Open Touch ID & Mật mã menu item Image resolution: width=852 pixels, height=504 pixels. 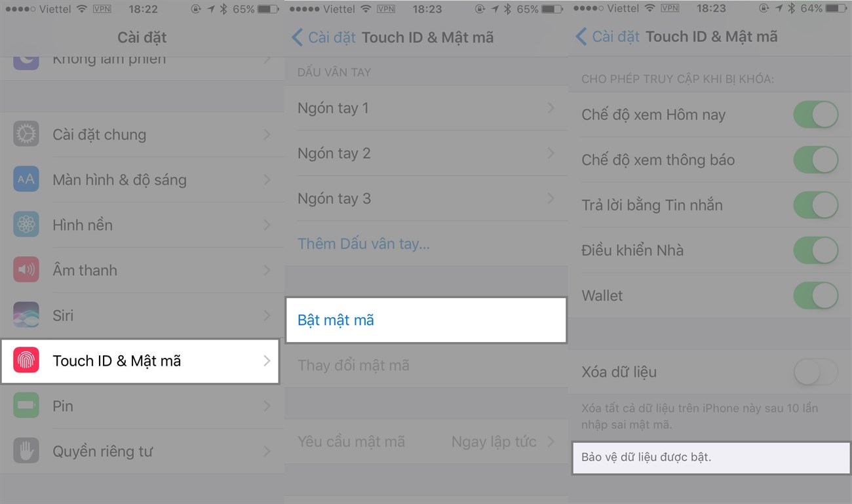[140, 360]
